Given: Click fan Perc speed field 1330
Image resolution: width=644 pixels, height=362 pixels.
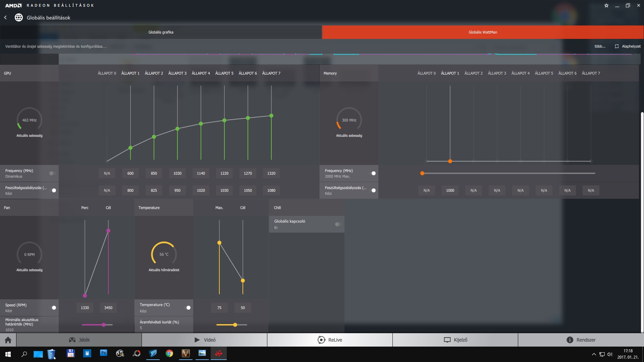Looking at the screenshot, I should click(85, 308).
